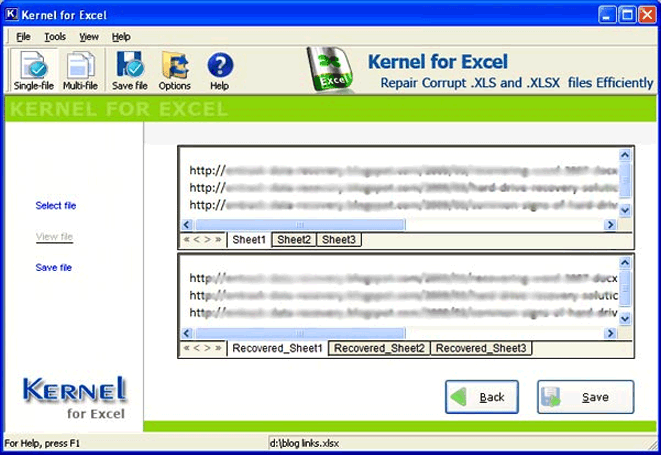Click down arrow of recovered pane scrollbar
The image size is (661, 455).
click(625, 318)
